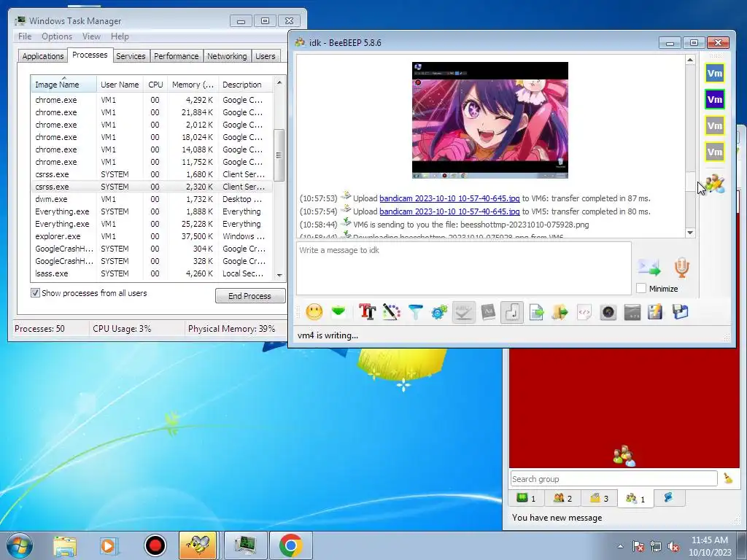Toggle the ABC spell-check button
The width and height of the screenshot is (747, 560).
coord(463,312)
